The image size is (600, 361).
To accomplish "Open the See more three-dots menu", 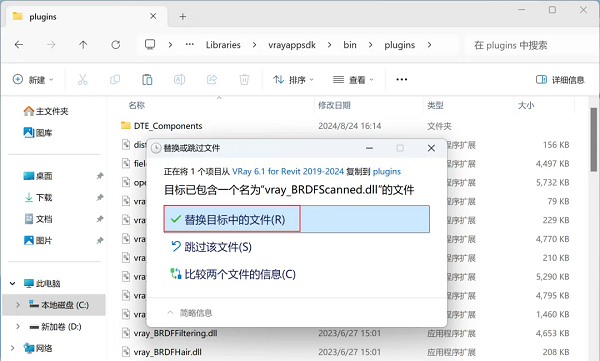I will (401, 80).
